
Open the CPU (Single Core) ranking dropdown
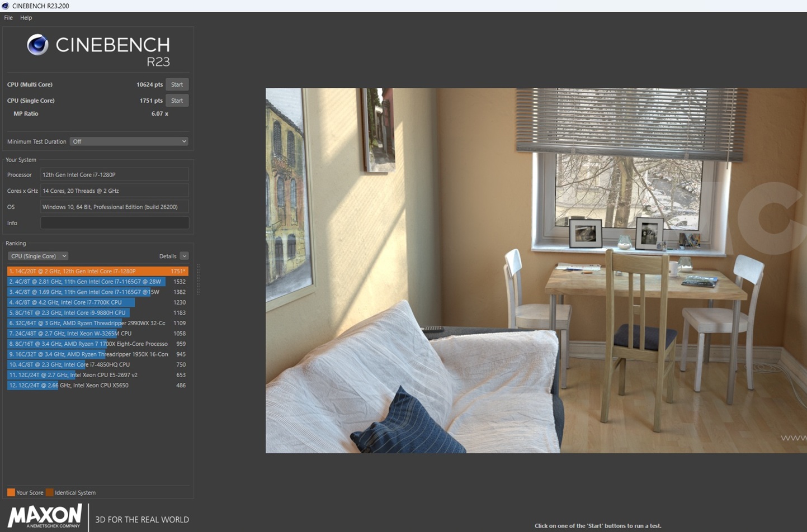(x=37, y=255)
